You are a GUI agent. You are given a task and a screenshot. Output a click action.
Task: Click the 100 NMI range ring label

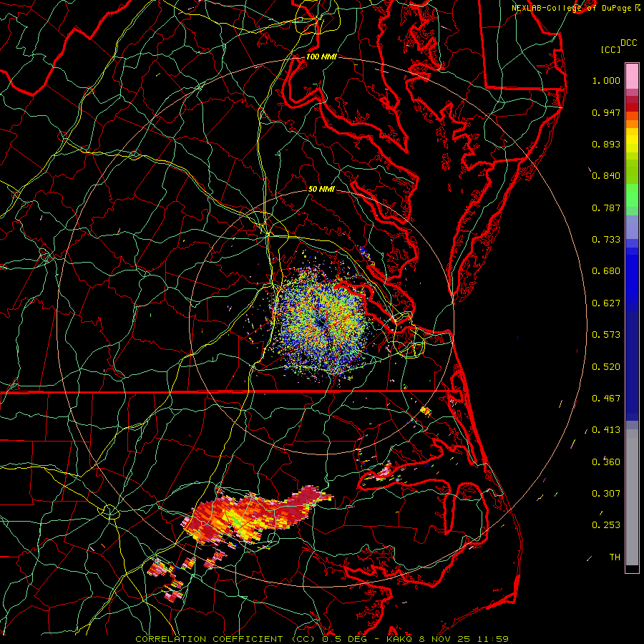(321, 57)
